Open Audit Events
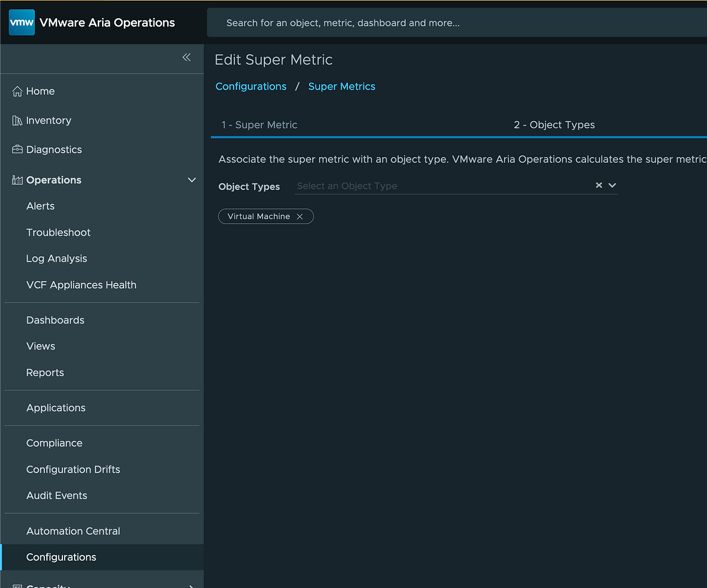 point(57,496)
